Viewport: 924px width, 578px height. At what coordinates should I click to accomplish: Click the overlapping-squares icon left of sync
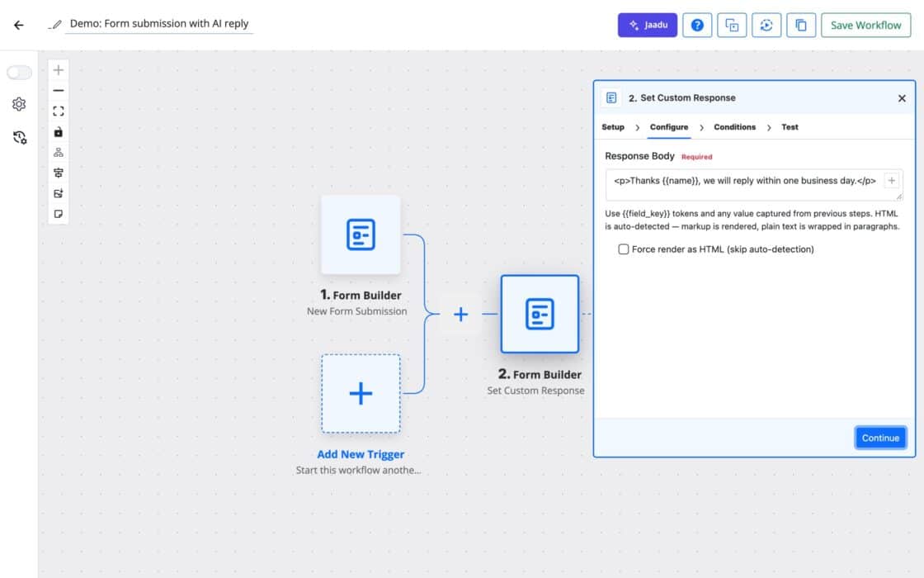[x=732, y=25]
